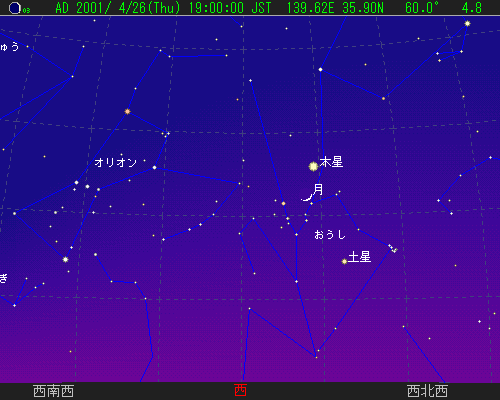Click bright Capella star in upper right corner

(467, 23)
